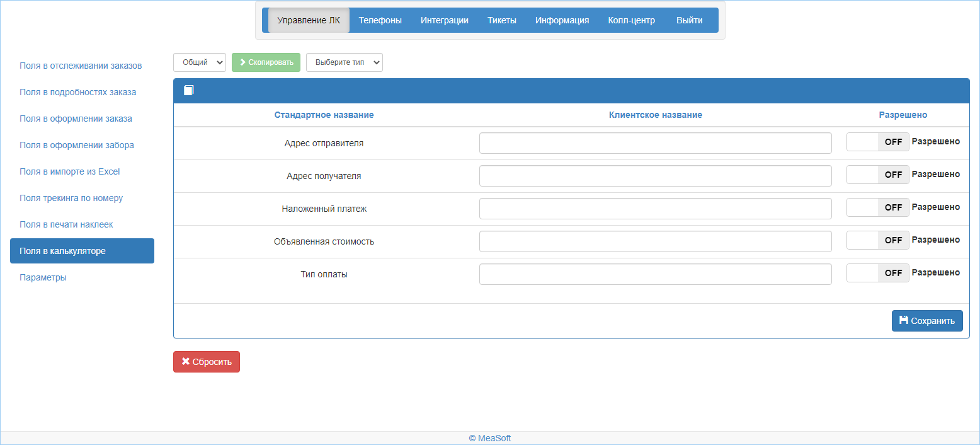
Task: Select Поля трекинга по номеру
Action: [x=82, y=198]
